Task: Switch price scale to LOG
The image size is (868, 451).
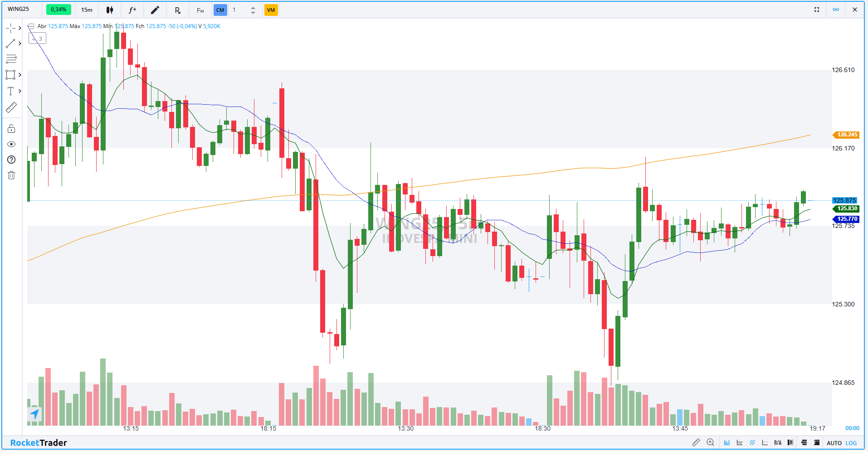Action: tap(851, 443)
